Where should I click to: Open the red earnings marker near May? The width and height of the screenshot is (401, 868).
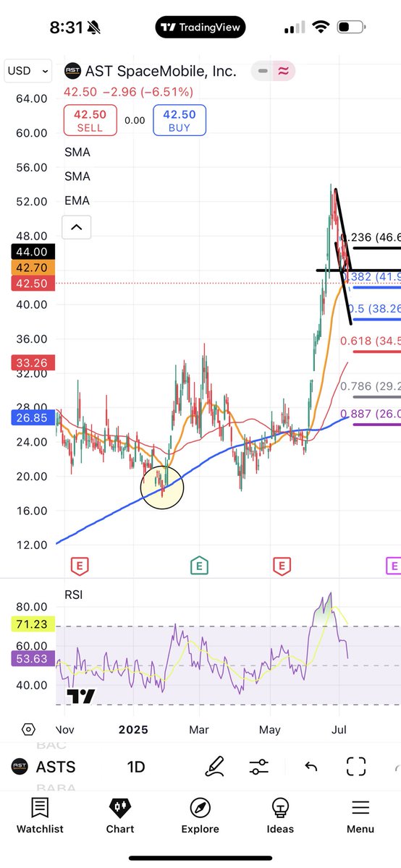[x=282, y=566]
